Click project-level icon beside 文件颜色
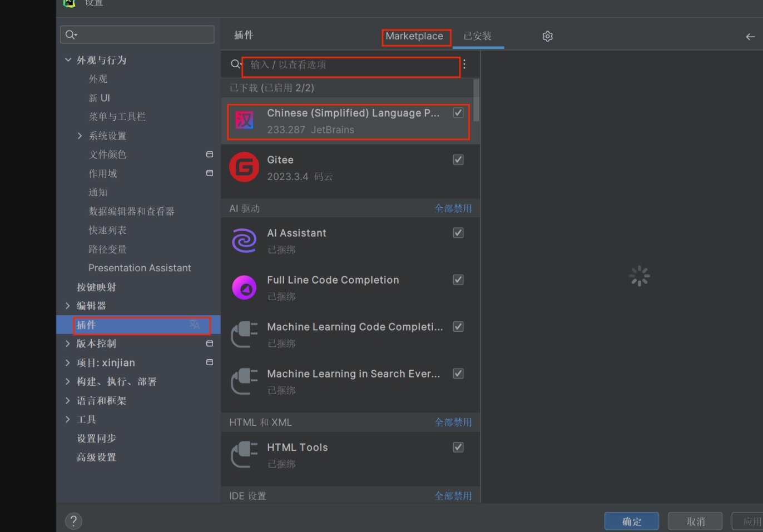Screen dimensions: 763x532 (210, 154)
